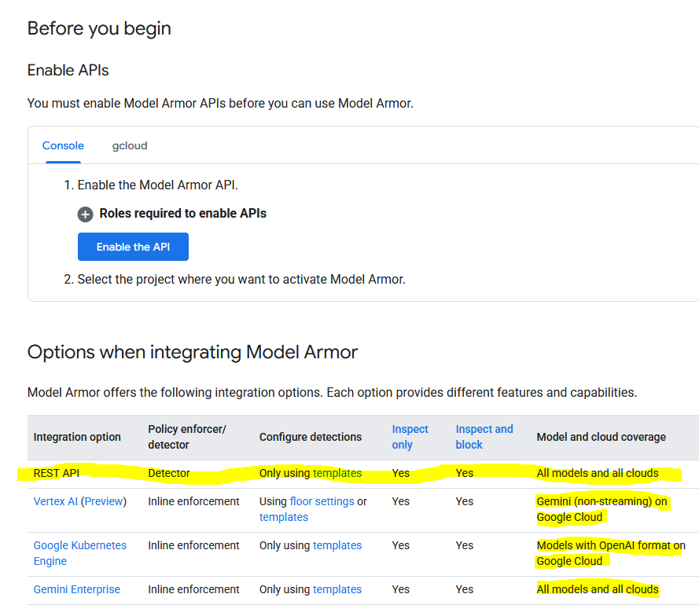Click 'Inline enforcement' in Google Kubernetes Engine row
The image size is (699, 616).
pyautogui.click(x=193, y=545)
